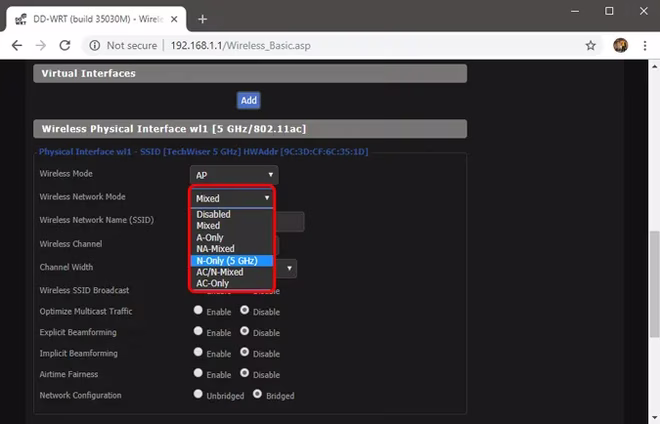Disable Airtime Fairness
Image resolution: width=660 pixels, height=424 pixels.
pos(245,373)
